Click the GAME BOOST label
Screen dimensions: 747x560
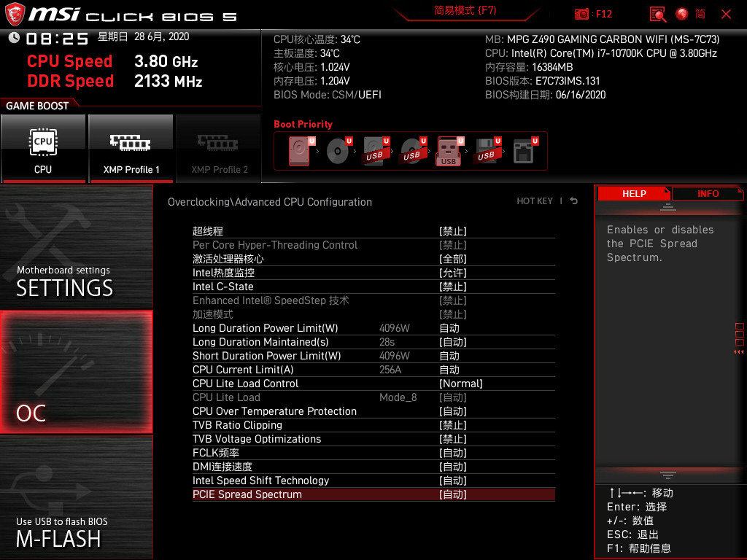coord(37,106)
